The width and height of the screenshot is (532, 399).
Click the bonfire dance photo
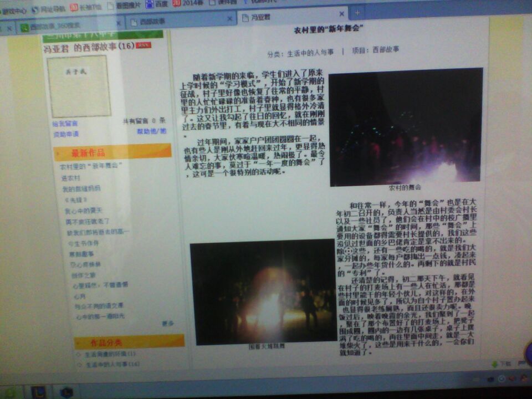(263, 292)
